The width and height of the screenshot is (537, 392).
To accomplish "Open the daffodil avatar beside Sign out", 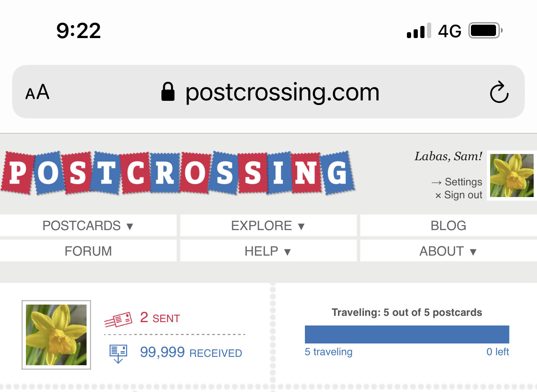I will point(512,176).
